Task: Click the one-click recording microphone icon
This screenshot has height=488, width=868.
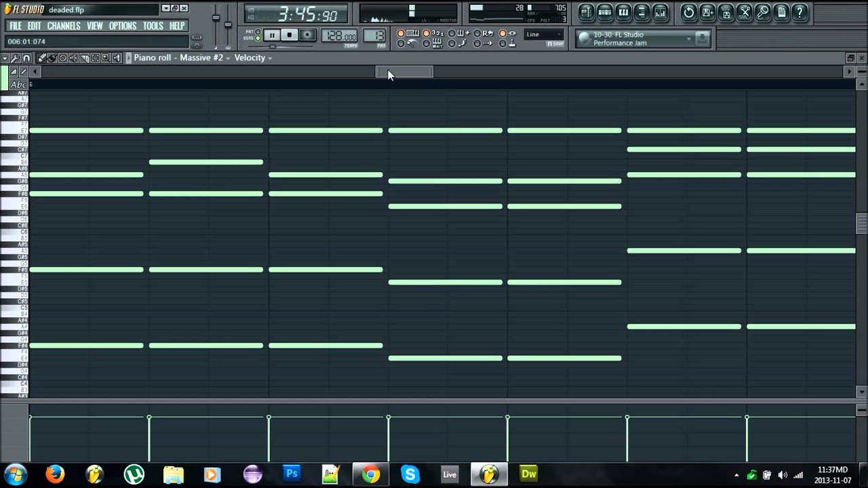Action: pyautogui.click(x=763, y=12)
